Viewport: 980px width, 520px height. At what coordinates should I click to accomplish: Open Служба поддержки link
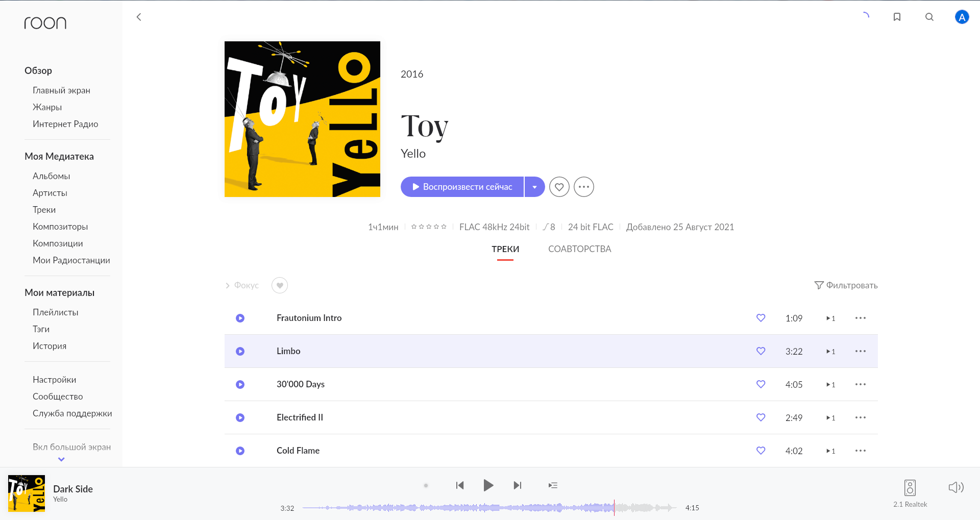pyautogui.click(x=72, y=413)
